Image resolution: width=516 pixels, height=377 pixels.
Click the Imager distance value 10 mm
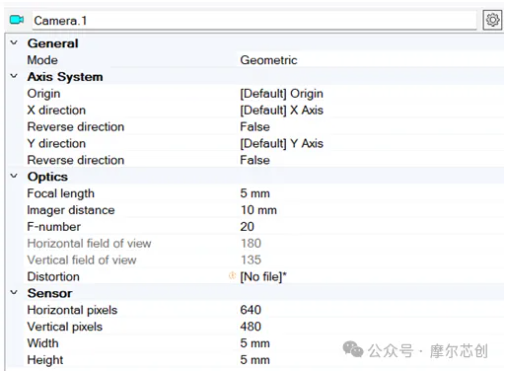coord(259,210)
